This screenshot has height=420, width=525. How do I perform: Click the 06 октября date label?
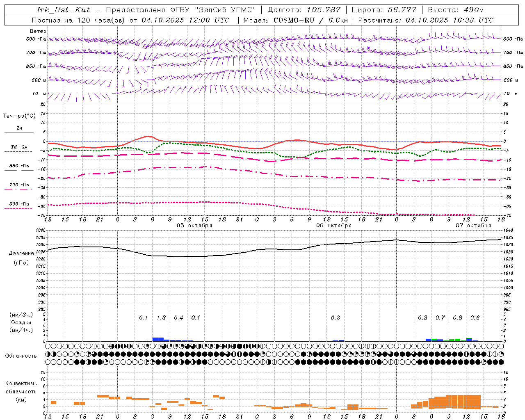tap(334, 226)
